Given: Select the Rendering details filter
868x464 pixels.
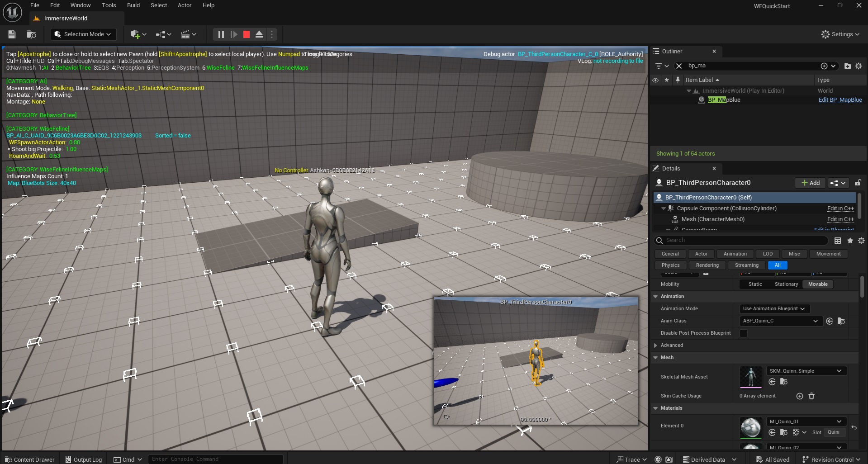Looking at the screenshot, I should pos(707,265).
